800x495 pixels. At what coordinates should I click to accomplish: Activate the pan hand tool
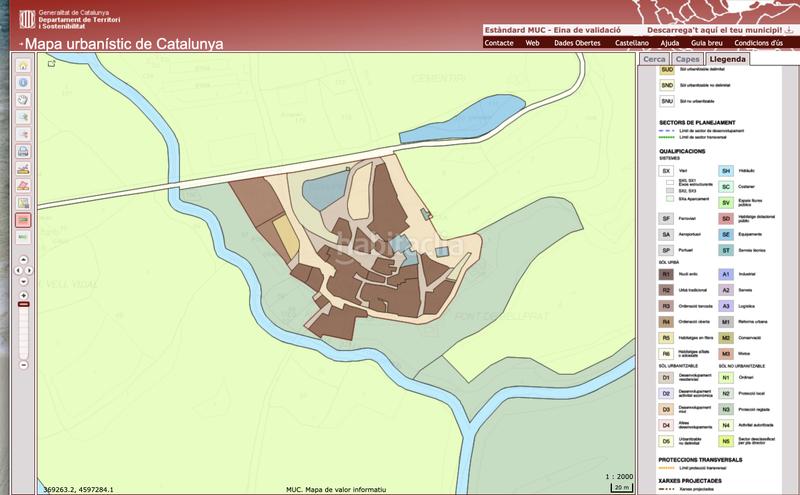point(24,100)
